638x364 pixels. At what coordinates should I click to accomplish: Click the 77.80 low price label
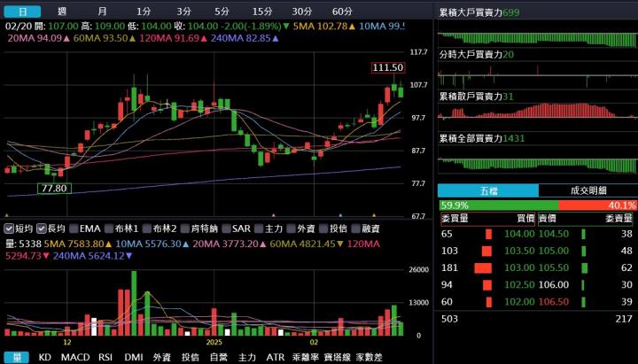[54, 189]
